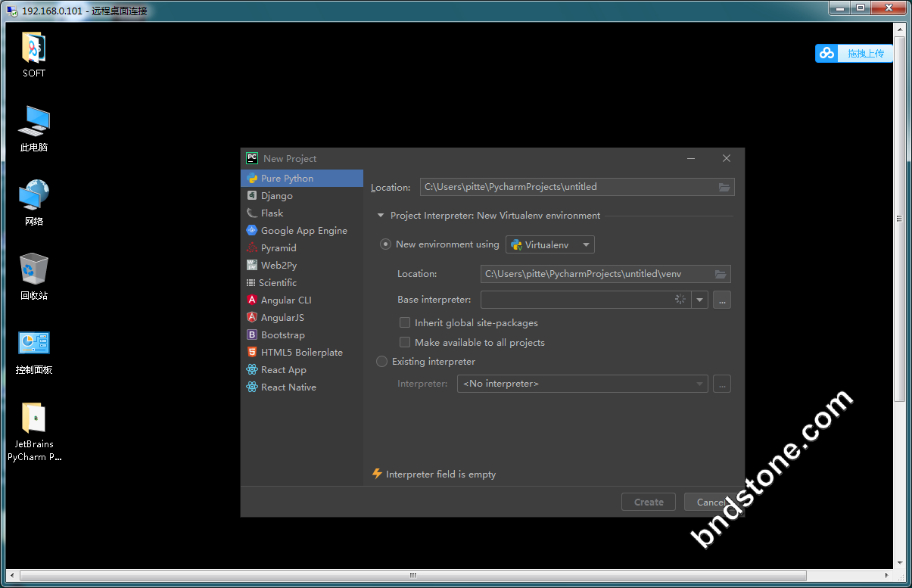The image size is (912, 588).
Task: Check Make available to all projects
Action: [405, 342]
